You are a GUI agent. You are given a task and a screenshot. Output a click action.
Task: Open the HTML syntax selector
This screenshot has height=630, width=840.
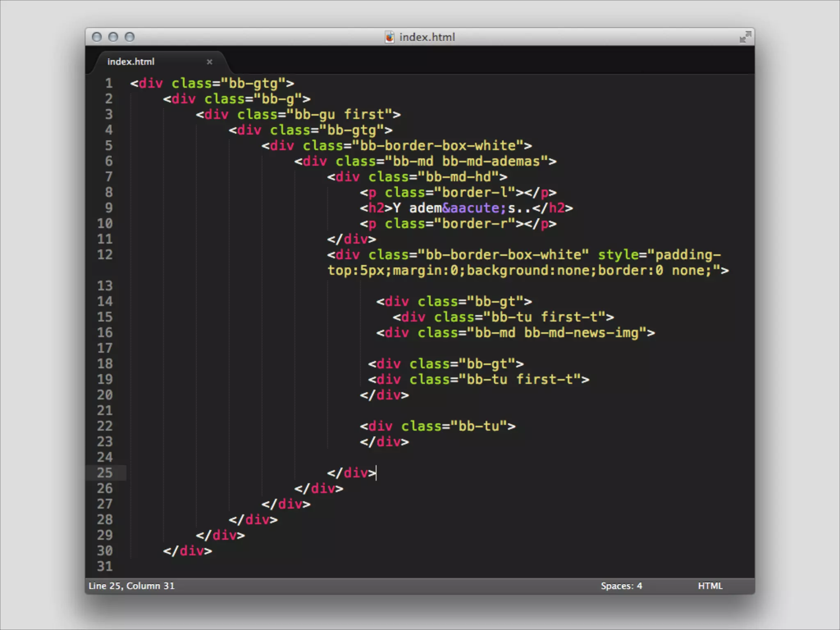[x=710, y=586]
